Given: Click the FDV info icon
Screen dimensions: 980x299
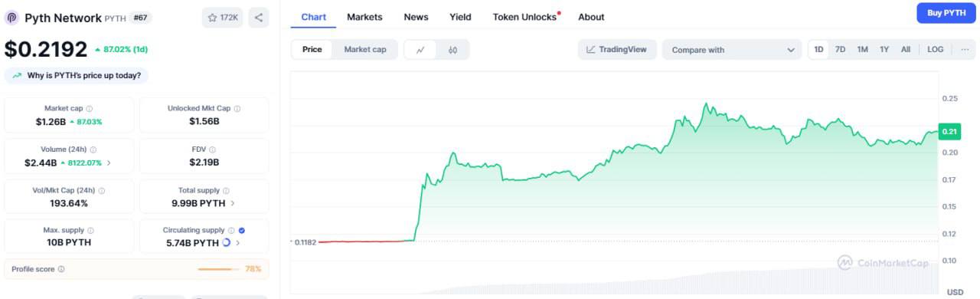Looking at the screenshot, I should tap(212, 149).
